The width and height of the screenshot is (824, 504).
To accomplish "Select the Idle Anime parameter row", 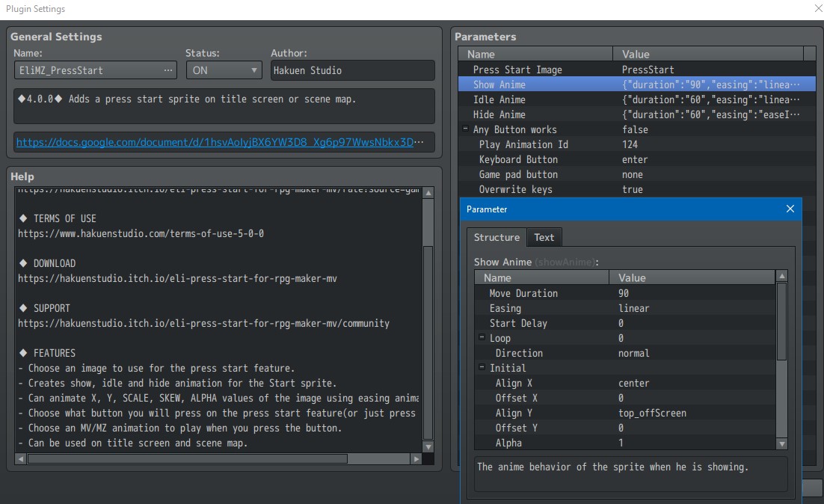I will [x=637, y=99].
